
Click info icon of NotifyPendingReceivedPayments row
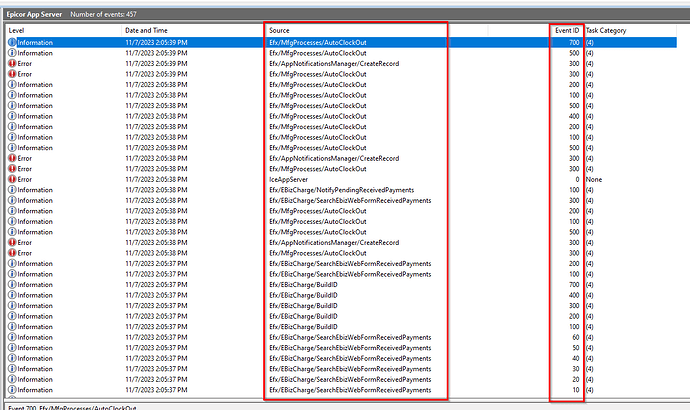[12, 190]
